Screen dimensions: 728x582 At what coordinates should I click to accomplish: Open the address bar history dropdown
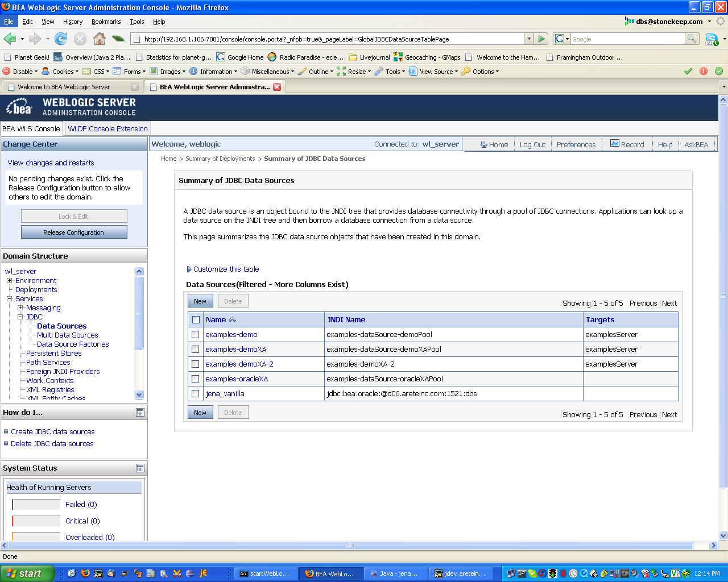(529, 39)
